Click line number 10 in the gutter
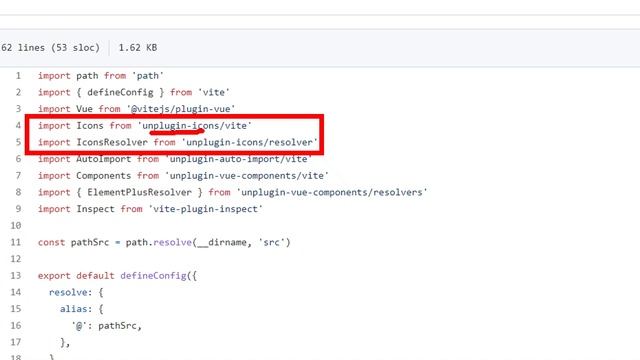The image size is (640, 360). point(16,226)
